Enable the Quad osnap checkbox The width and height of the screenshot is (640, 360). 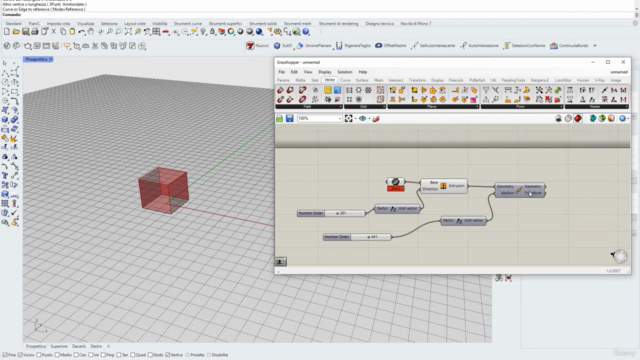(x=133, y=355)
